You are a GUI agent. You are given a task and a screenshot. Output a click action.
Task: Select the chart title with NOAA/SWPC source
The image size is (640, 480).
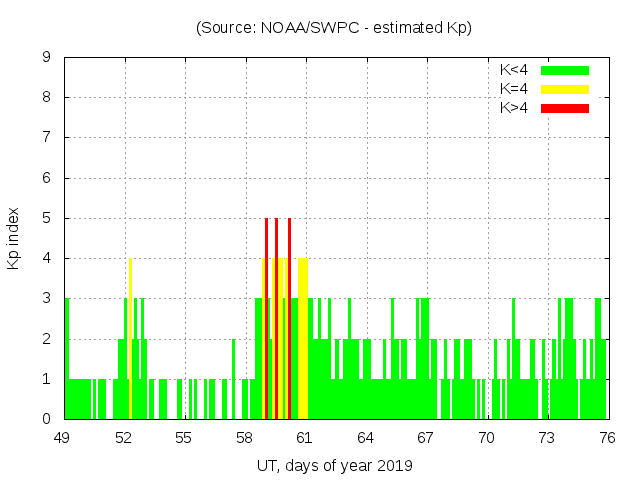[x=334, y=28]
